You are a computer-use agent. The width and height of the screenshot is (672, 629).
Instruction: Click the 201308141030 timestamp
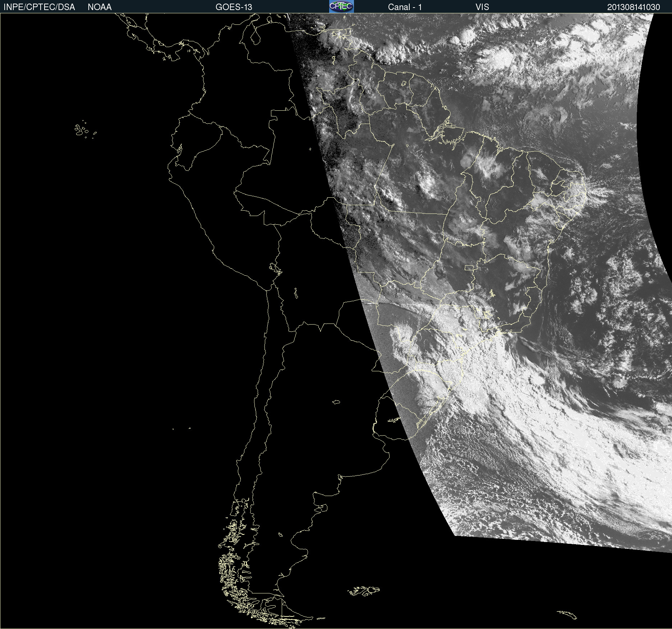[634, 7]
